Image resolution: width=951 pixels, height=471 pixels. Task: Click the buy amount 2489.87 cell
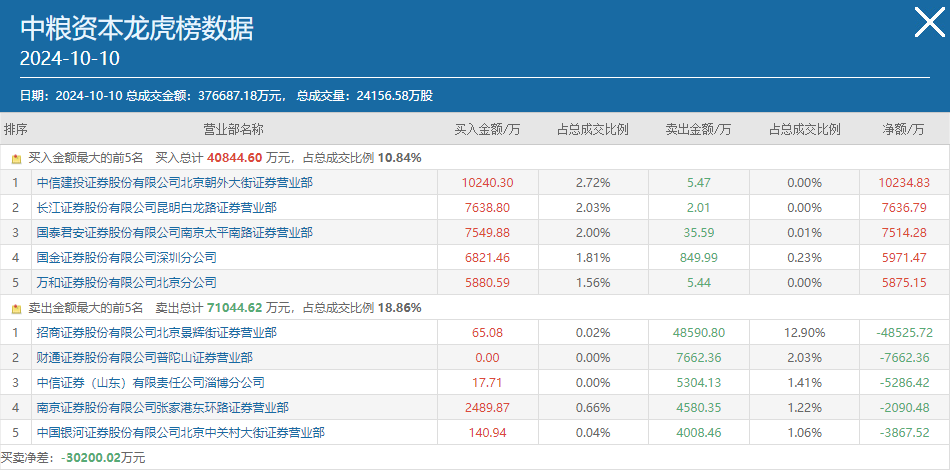(488, 408)
